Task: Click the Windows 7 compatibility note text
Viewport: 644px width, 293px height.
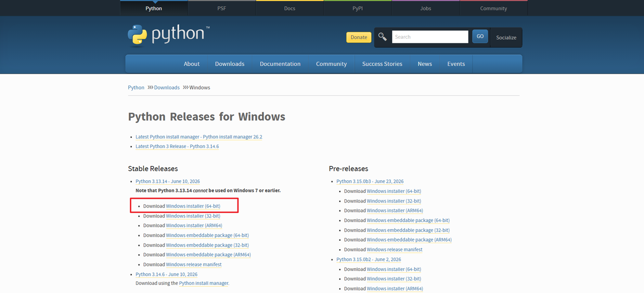Action: [208, 191]
